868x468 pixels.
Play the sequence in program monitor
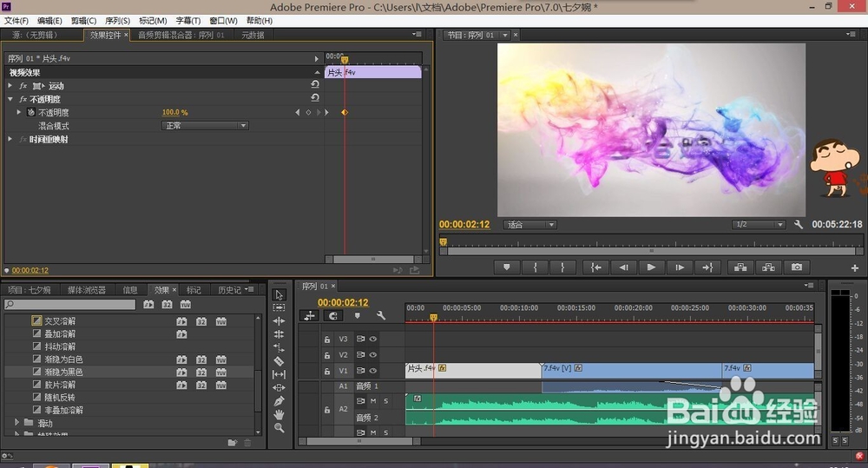click(x=651, y=267)
